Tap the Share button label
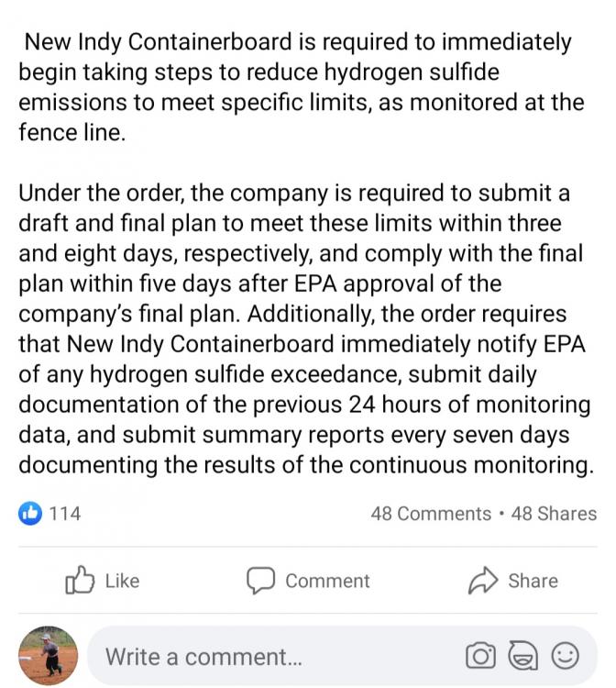 (x=533, y=581)
